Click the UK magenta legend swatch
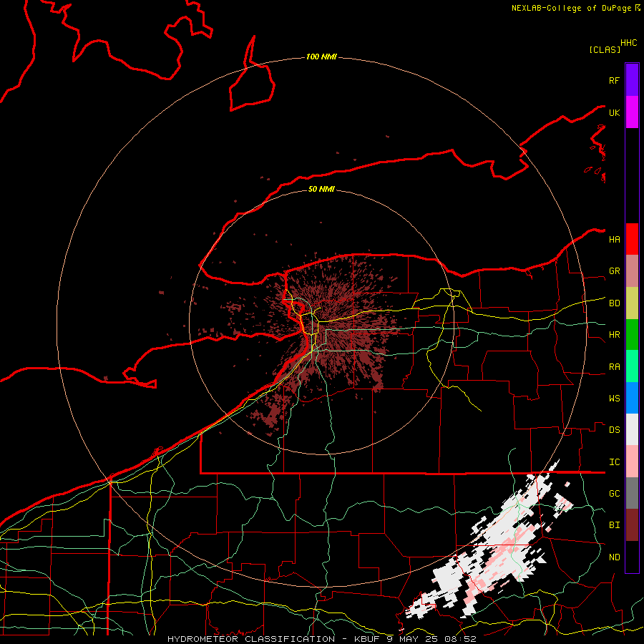 pyautogui.click(x=632, y=112)
